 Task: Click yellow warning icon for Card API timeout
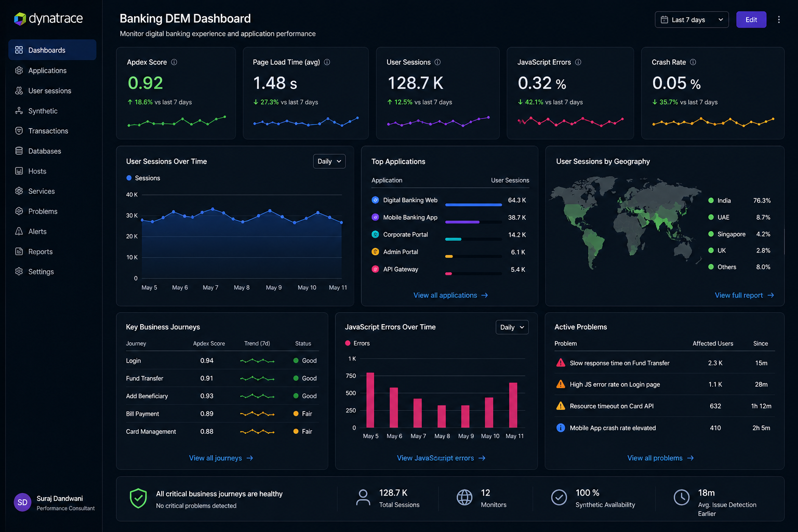(561, 406)
